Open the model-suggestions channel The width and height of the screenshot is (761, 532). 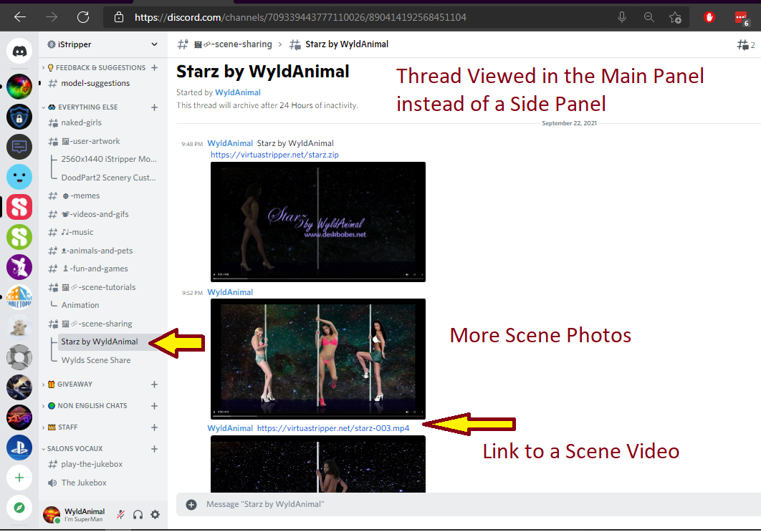click(95, 83)
